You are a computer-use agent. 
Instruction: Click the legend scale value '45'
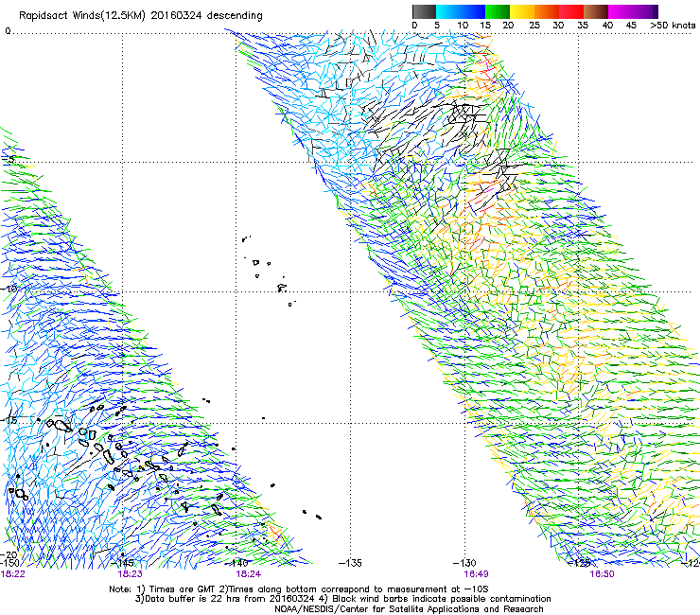631,25
